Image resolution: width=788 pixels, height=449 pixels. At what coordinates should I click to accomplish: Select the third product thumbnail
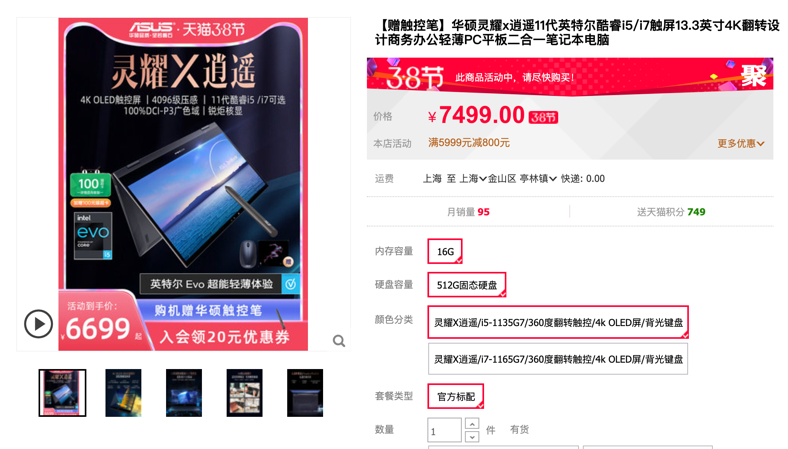click(x=184, y=393)
